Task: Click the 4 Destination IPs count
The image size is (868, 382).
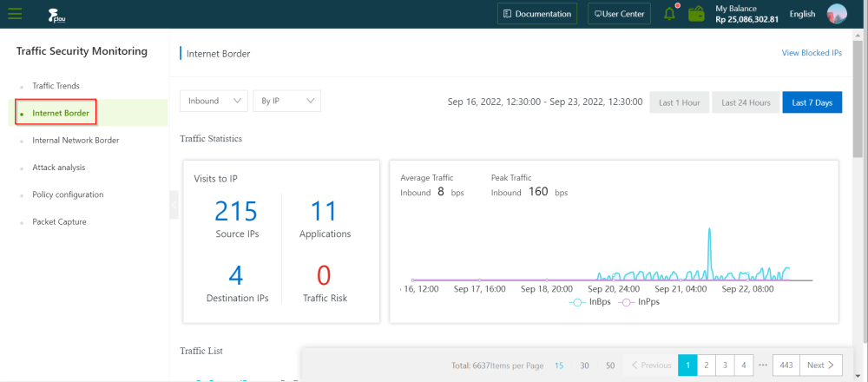Action: pyautogui.click(x=236, y=275)
